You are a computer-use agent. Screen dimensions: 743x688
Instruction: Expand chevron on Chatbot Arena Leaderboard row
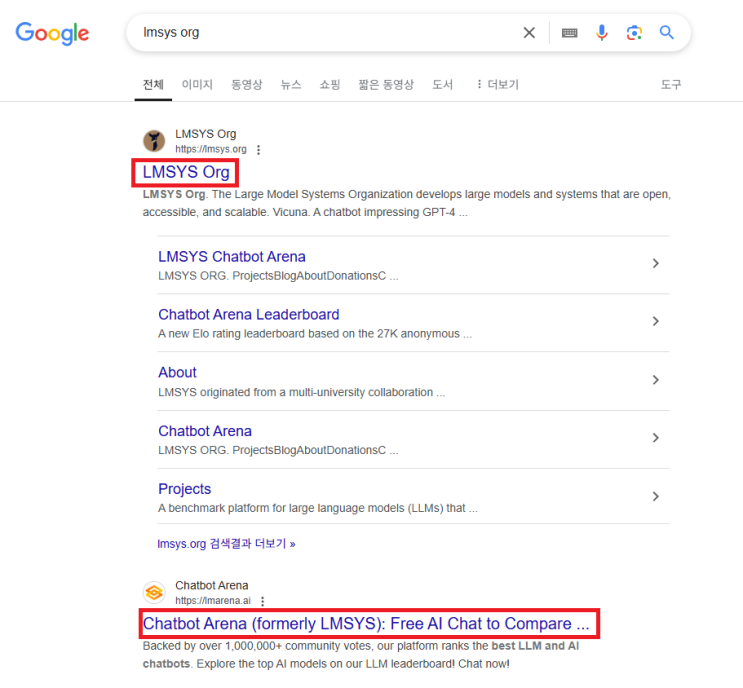click(x=656, y=321)
